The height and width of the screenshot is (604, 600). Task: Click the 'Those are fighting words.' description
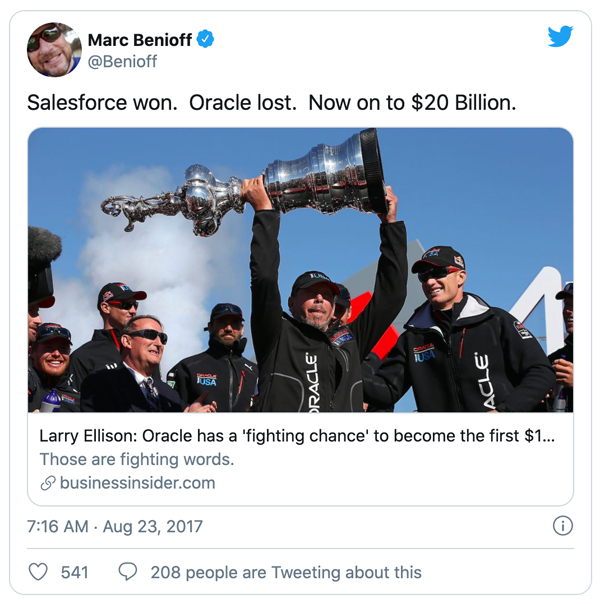click(136, 460)
